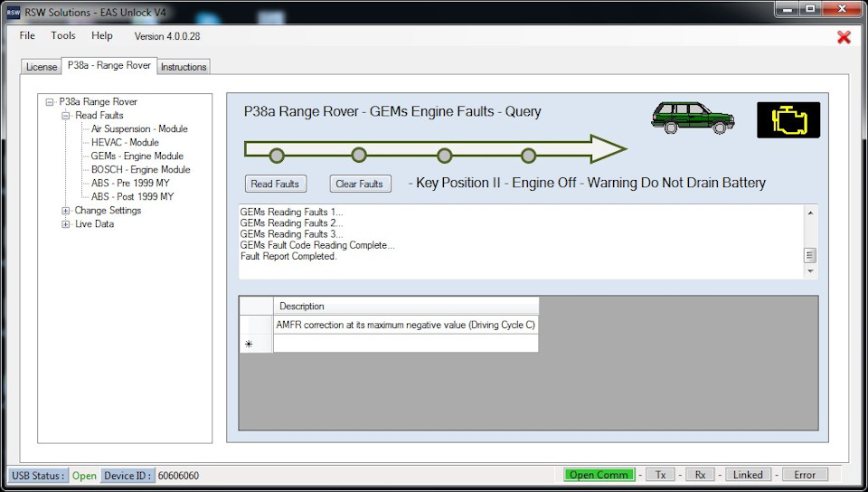The image size is (868, 492).
Task: Minimize the EAS Unlock window
Action: point(788,9)
